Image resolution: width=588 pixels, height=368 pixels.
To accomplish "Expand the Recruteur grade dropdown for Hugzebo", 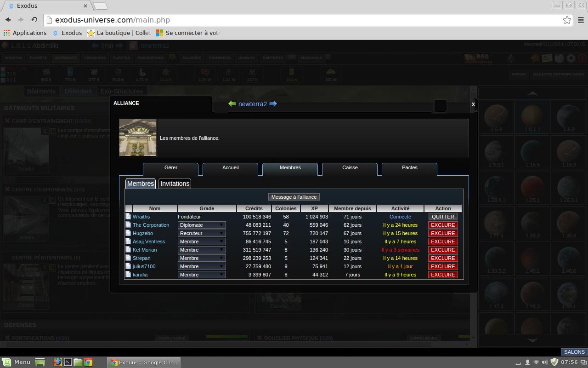I will tap(202, 233).
